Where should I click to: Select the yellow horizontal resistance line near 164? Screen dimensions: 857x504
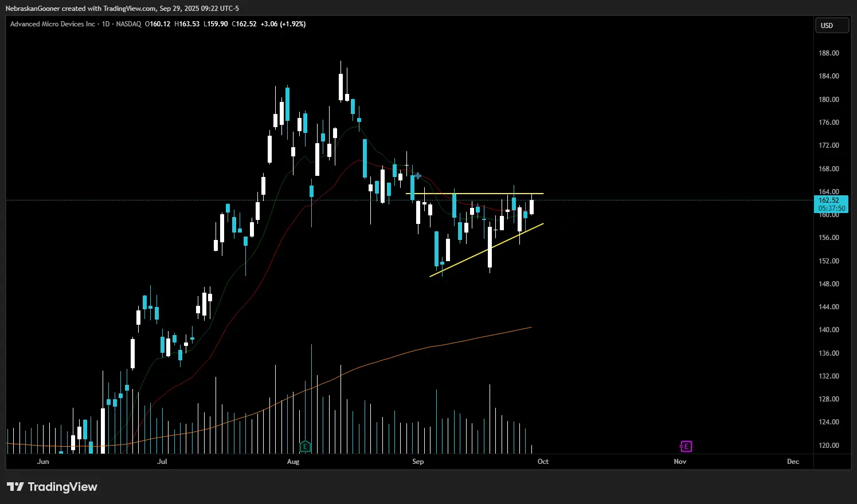click(475, 194)
